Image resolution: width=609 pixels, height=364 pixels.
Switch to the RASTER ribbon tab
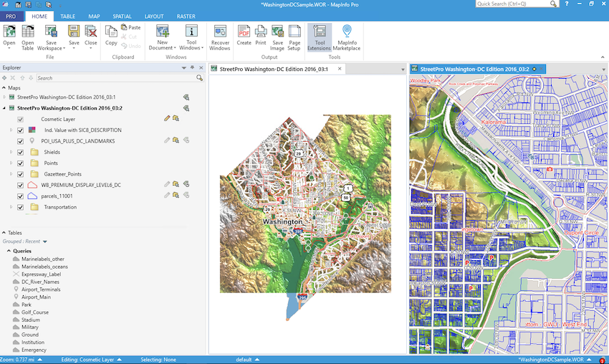click(x=186, y=16)
